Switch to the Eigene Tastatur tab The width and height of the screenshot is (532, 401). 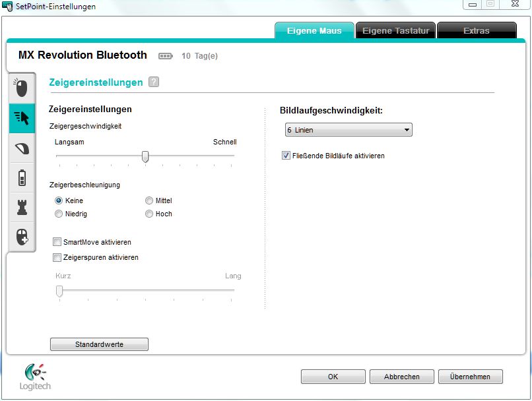395,30
